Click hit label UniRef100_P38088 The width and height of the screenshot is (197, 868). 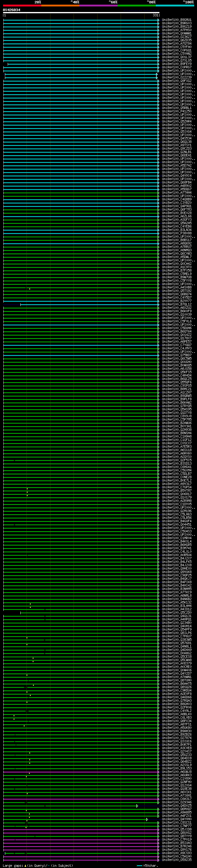point(176,233)
